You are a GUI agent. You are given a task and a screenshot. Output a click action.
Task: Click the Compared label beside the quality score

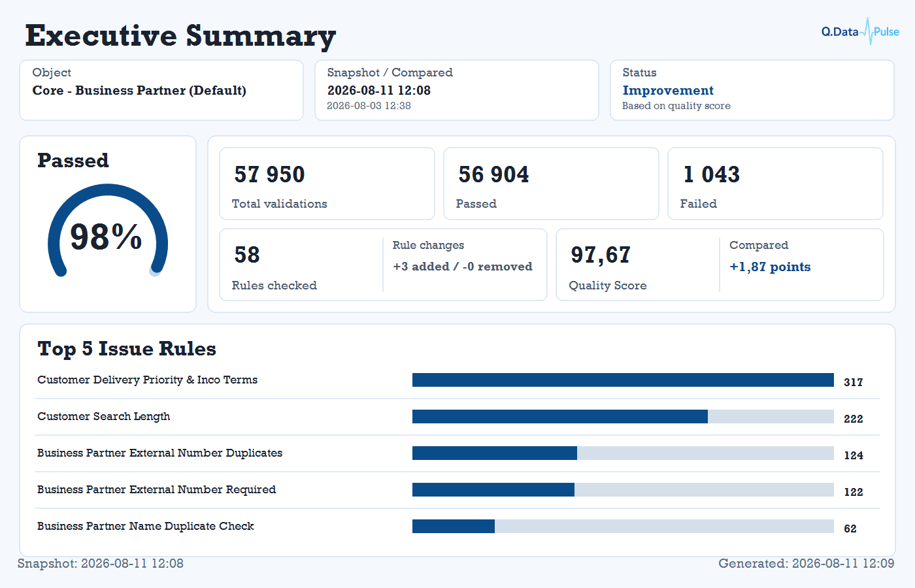click(758, 245)
